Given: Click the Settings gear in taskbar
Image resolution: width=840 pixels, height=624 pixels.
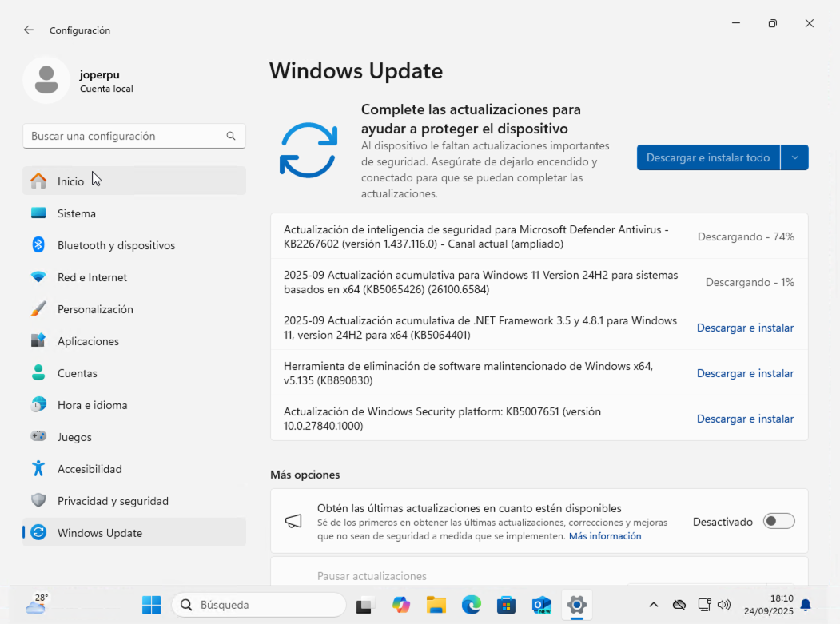Looking at the screenshot, I should coord(577,605).
